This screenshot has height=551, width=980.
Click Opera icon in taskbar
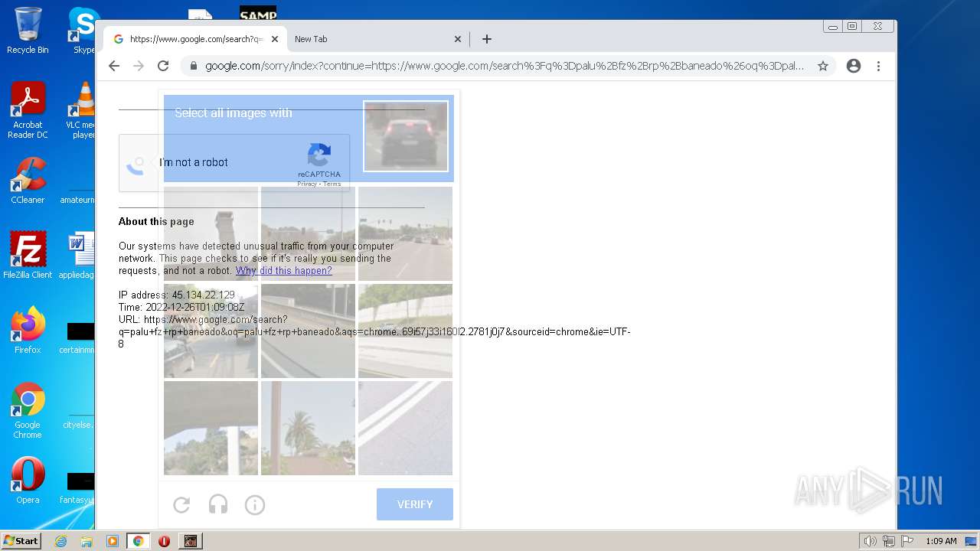tap(164, 541)
